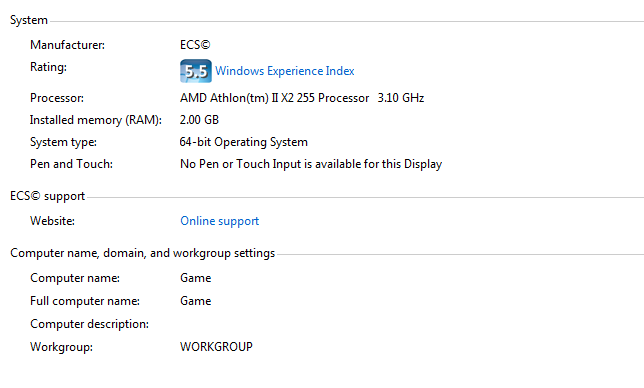Select the Full computer name value Game
This screenshot has width=644, height=388.
point(196,301)
